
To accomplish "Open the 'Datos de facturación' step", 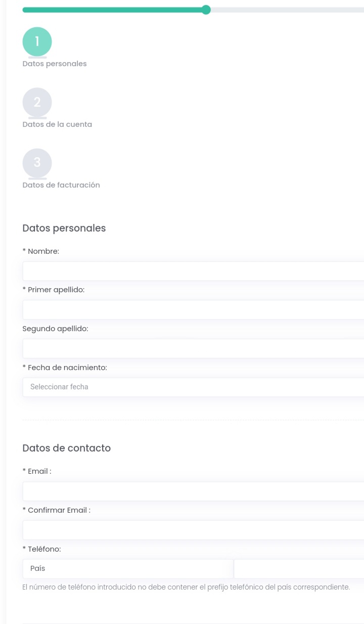I will click(61, 185).
